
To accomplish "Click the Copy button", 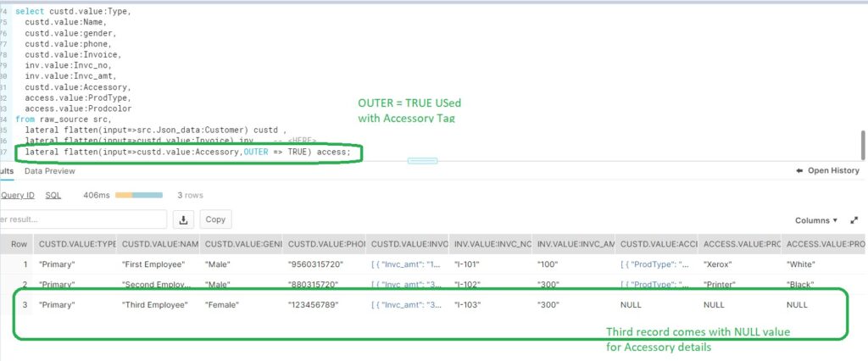I will [215, 219].
